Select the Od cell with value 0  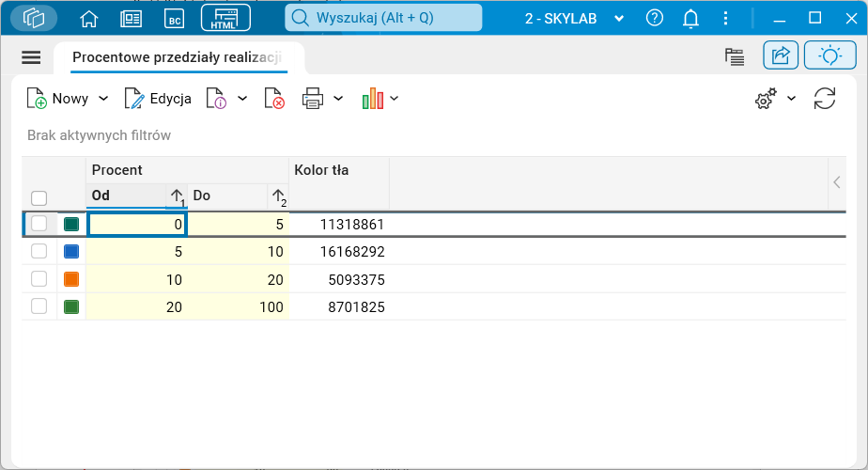click(x=137, y=224)
